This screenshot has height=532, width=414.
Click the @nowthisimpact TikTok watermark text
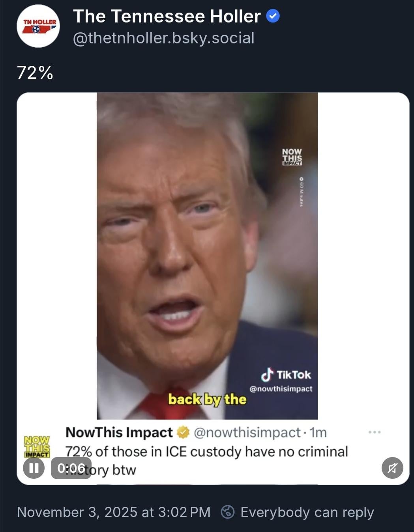pyautogui.click(x=281, y=389)
